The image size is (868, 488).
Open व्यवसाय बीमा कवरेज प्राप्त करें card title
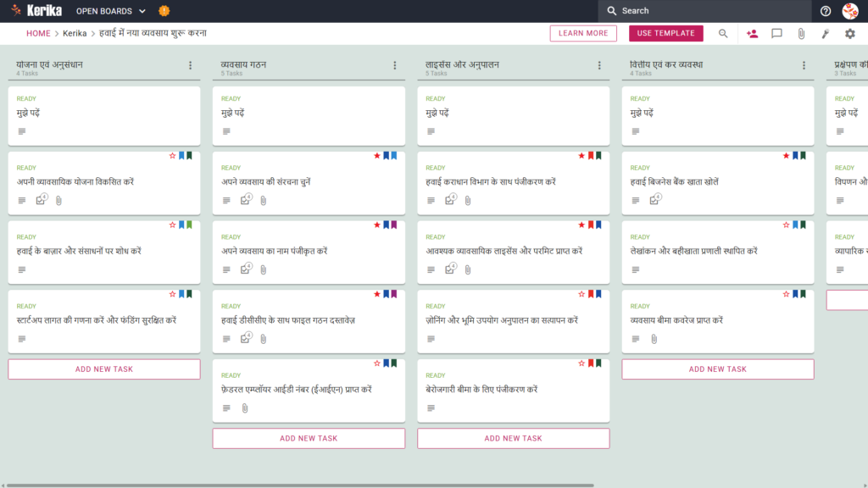(676, 319)
